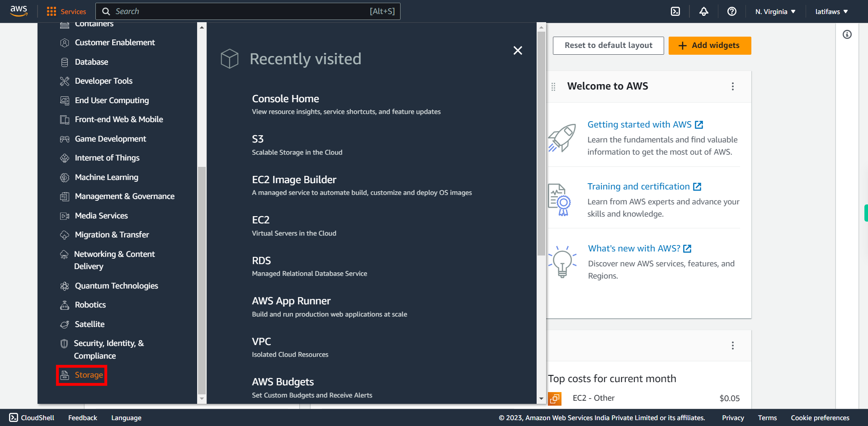Grab the Welcome to AWS drag handle
This screenshot has height=426, width=868.
(553, 86)
